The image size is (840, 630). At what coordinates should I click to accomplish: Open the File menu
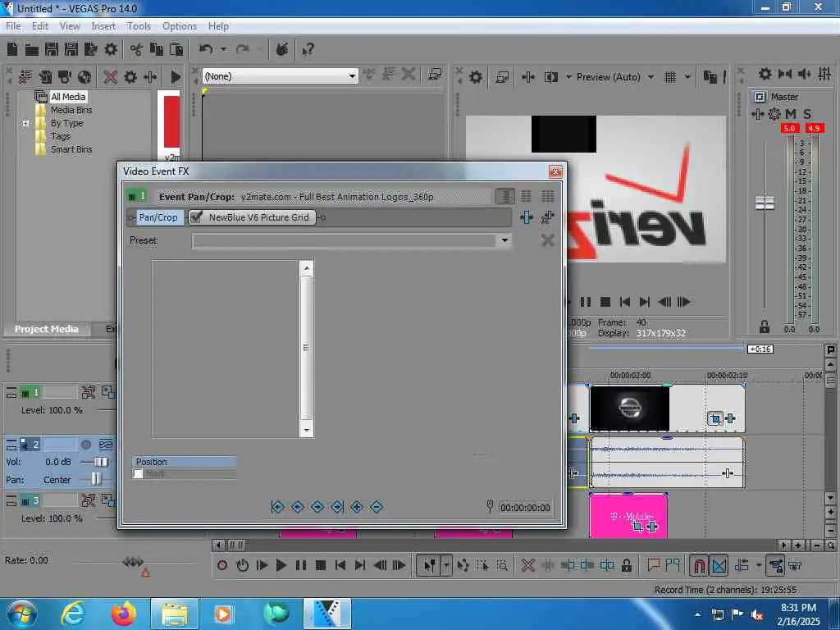[13, 26]
